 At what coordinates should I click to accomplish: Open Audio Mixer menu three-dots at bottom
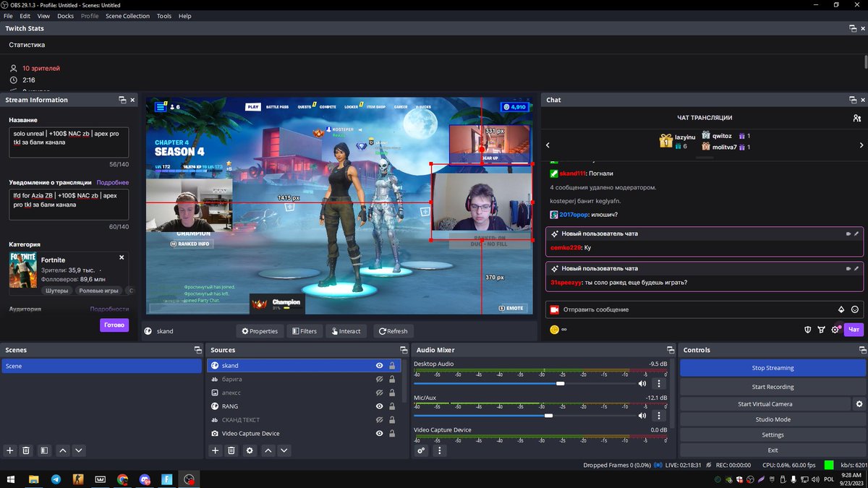pyautogui.click(x=438, y=450)
